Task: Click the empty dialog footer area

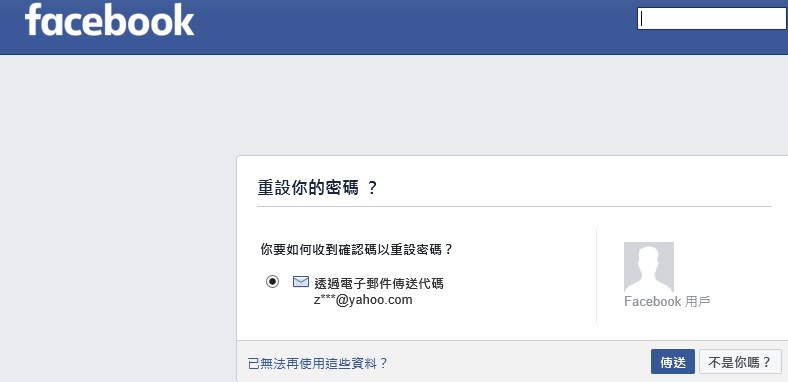Action: click(x=518, y=362)
